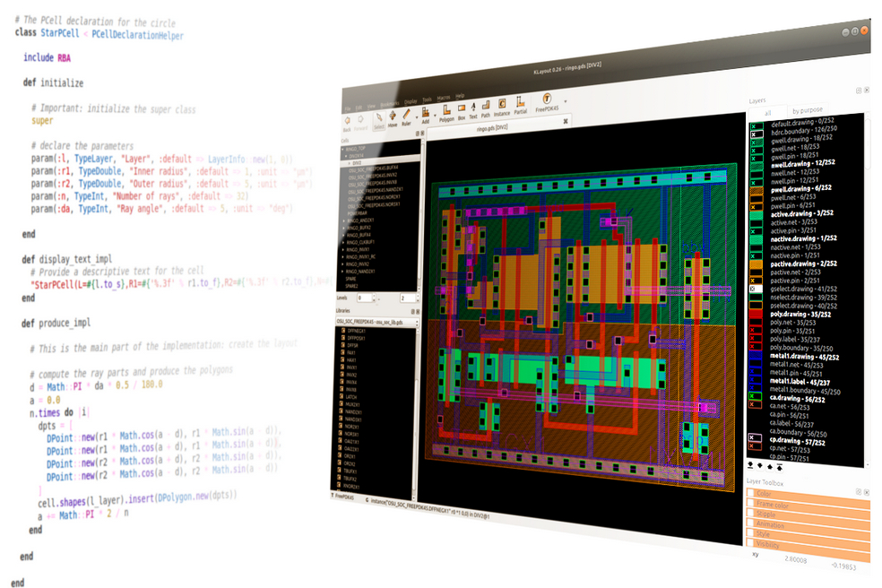
Task: Open the Add tool dropdown arrow
Action: [x=436, y=115]
